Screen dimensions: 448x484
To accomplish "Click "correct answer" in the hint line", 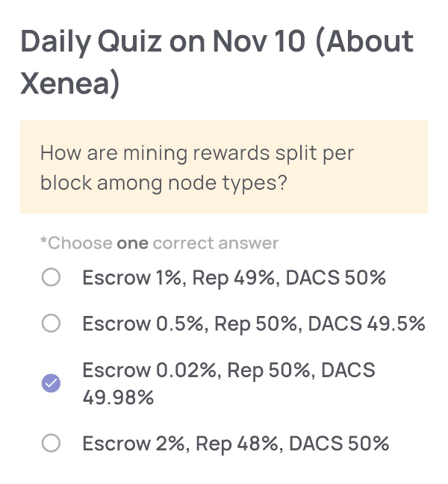I will pyautogui.click(x=216, y=243).
